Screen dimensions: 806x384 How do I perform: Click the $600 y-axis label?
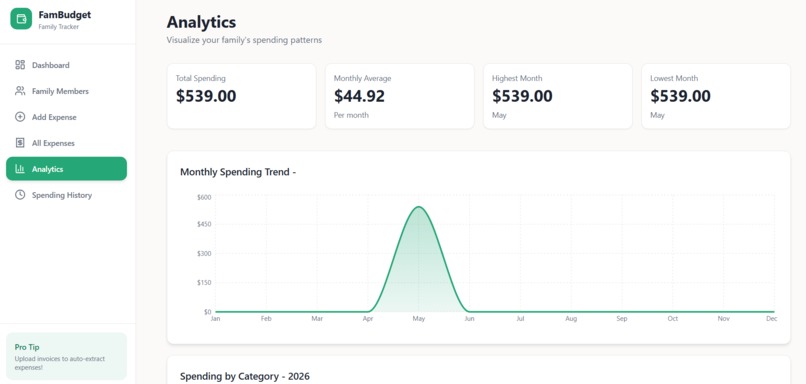coord(204,197)
